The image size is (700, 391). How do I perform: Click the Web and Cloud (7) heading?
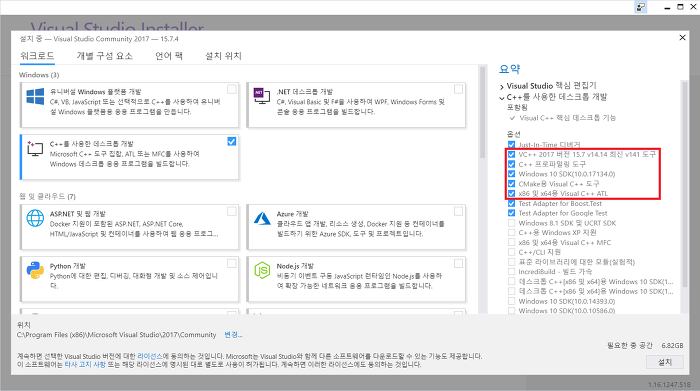pos(47,196)
